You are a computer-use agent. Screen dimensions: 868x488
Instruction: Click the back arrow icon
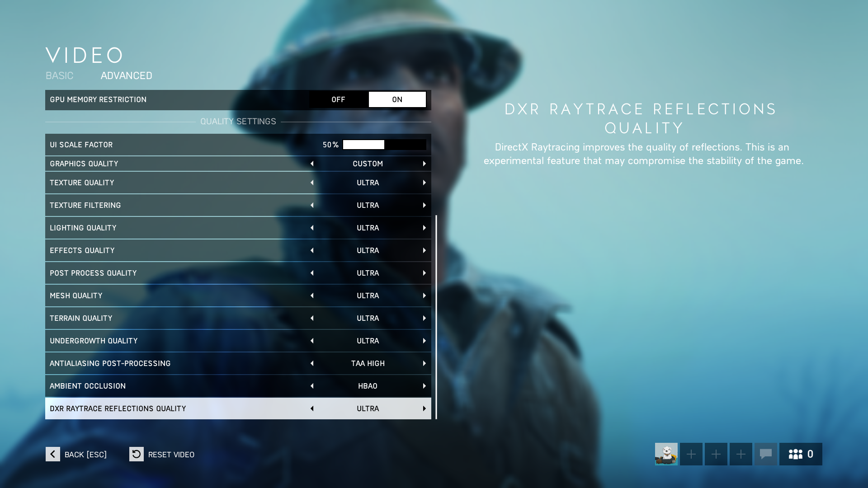point(53,454)
